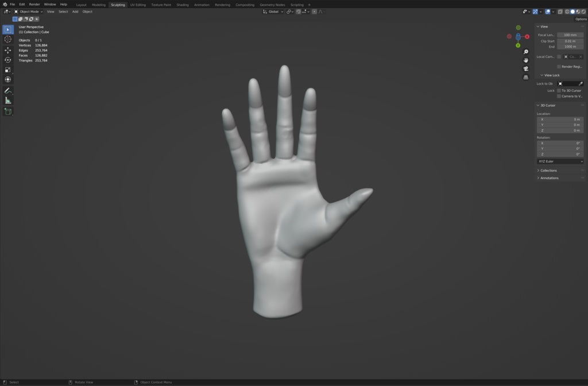Open the Global transform orientation dropdown
This screenshot has height=386, width=588.
(273, 11)
